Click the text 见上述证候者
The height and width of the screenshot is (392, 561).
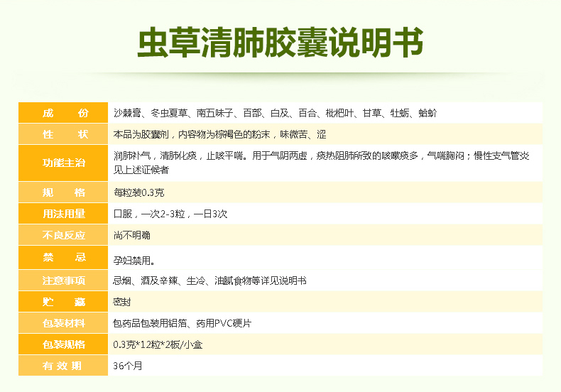[x=141, y=170]
